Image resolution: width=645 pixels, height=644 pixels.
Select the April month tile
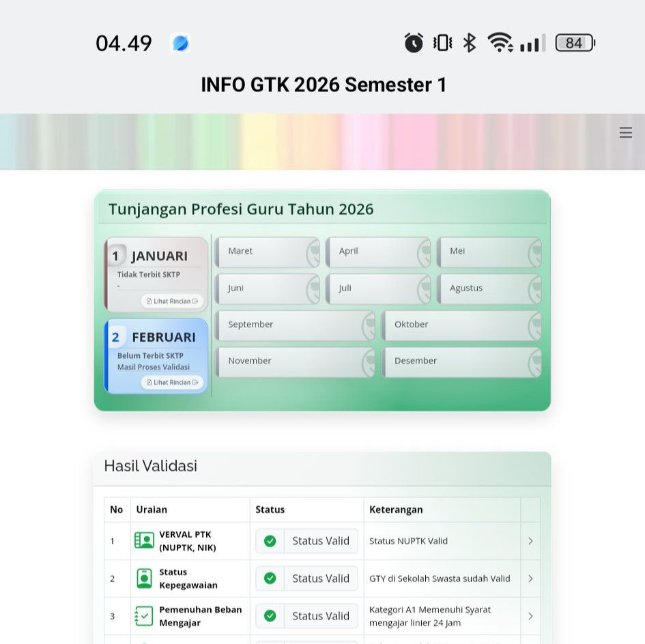378,252
